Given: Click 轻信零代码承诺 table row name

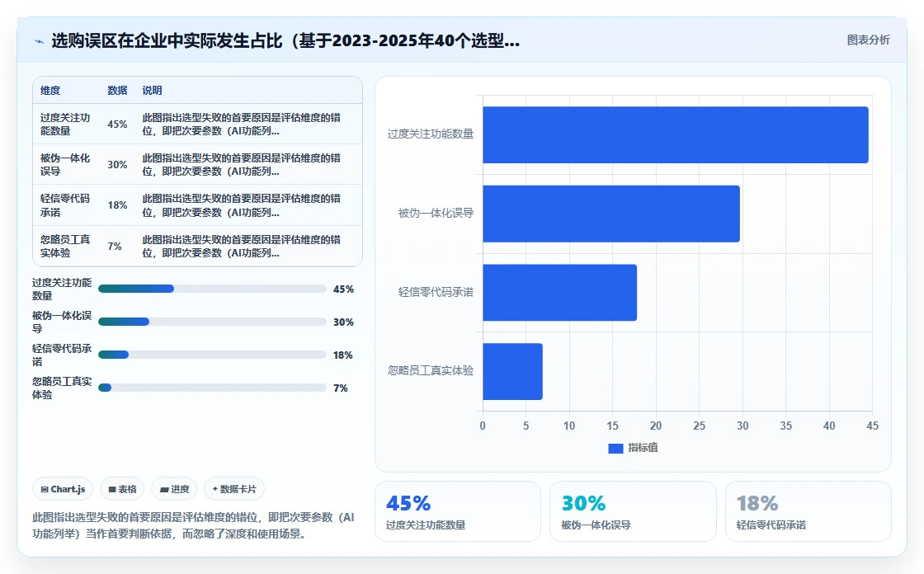Looking at the screenshot, I should click(x=65, y=205).
